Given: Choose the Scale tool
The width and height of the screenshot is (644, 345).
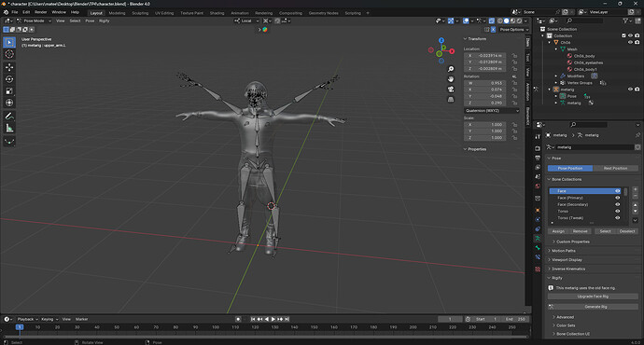Looking at the screenshot, I should click(9, 90).
